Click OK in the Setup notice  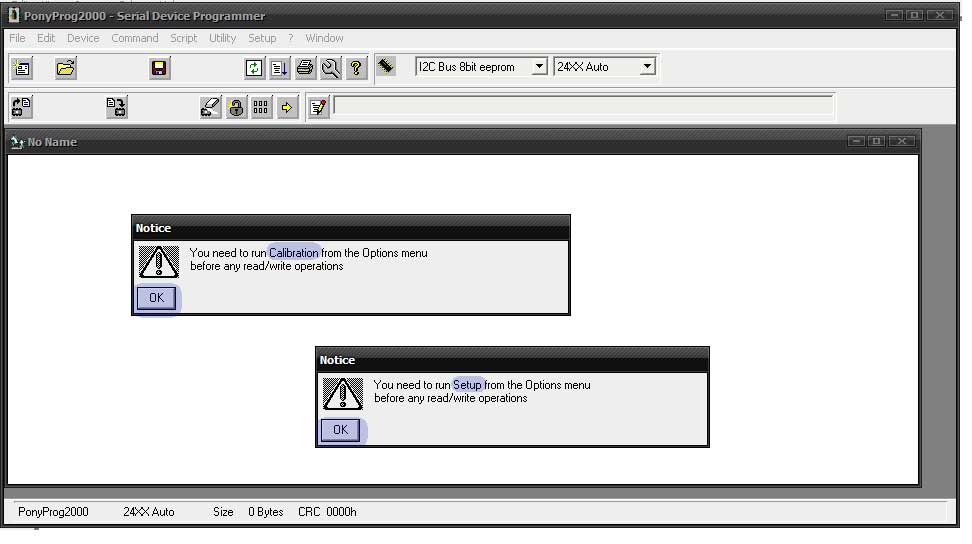pyautogui.click(x=340, y=430)
